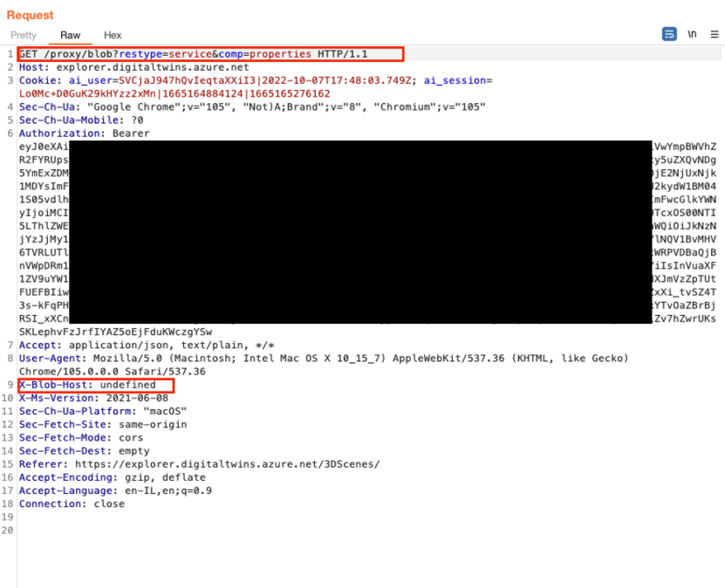This screenshot has width=725, height=588.
Task: Click the Referer header line
Action: (199, 464)
